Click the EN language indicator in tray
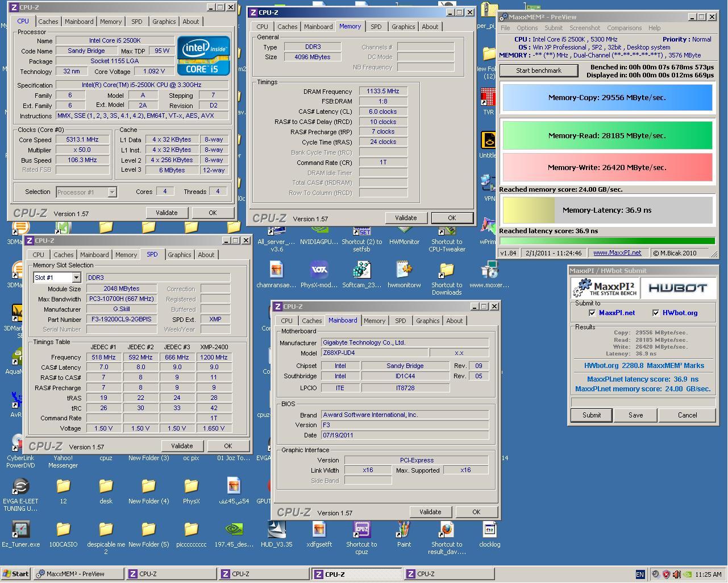The width and height of the screenshot is (728, 583). (640, 574)
